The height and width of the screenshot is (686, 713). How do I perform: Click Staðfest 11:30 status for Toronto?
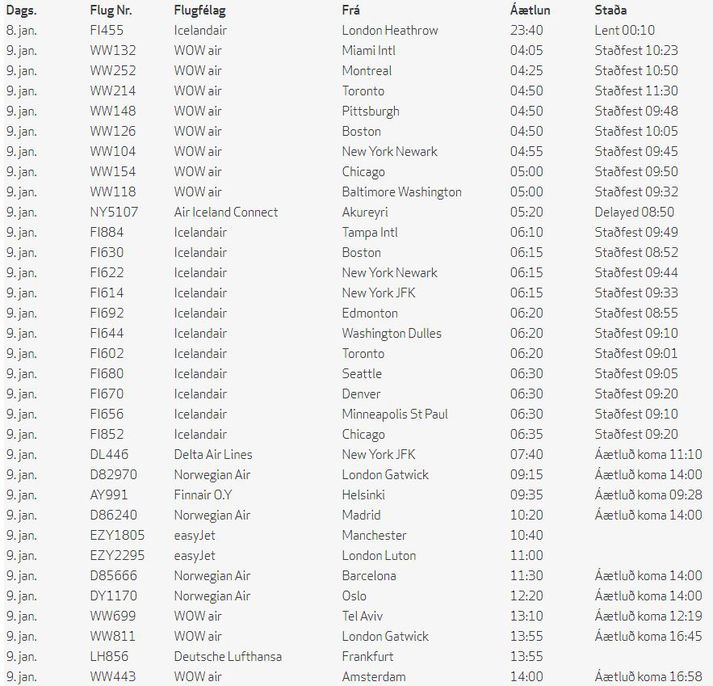click(636, 91)
